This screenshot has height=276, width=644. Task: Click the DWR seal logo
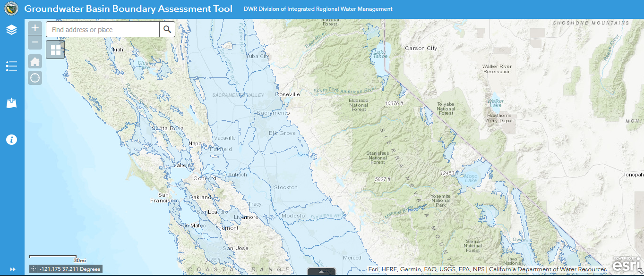[x=11, y=8]
